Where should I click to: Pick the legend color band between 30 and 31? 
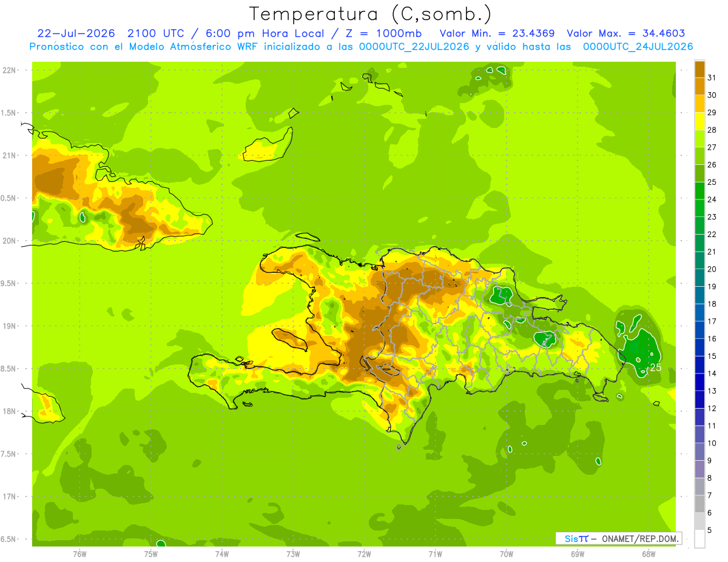tap(699, 86)
